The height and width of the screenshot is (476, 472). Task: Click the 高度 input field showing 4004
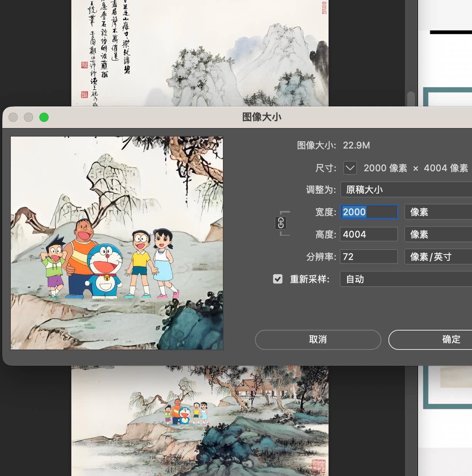point(369,234)
